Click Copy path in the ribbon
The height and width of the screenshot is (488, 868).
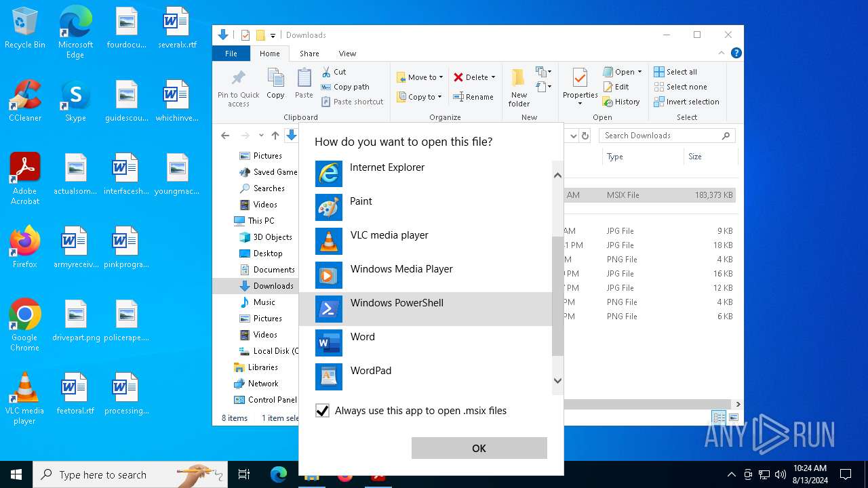point(345,87)
